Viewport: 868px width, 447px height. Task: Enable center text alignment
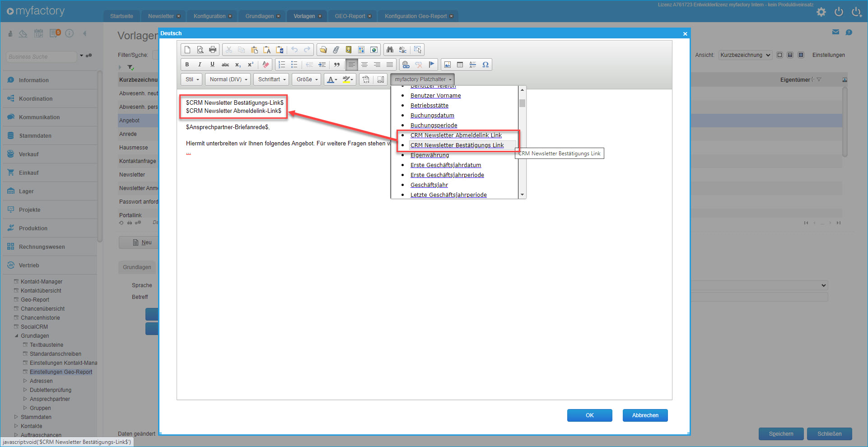point(364,65)
